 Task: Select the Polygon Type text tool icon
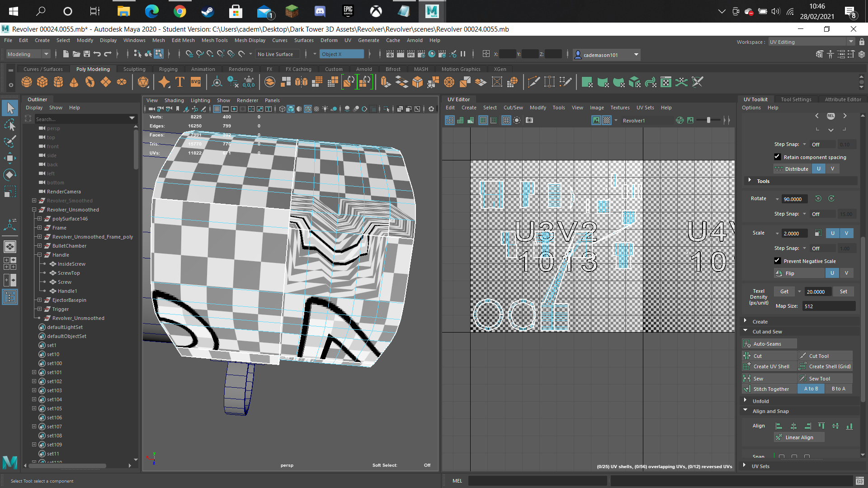point(179,82)
